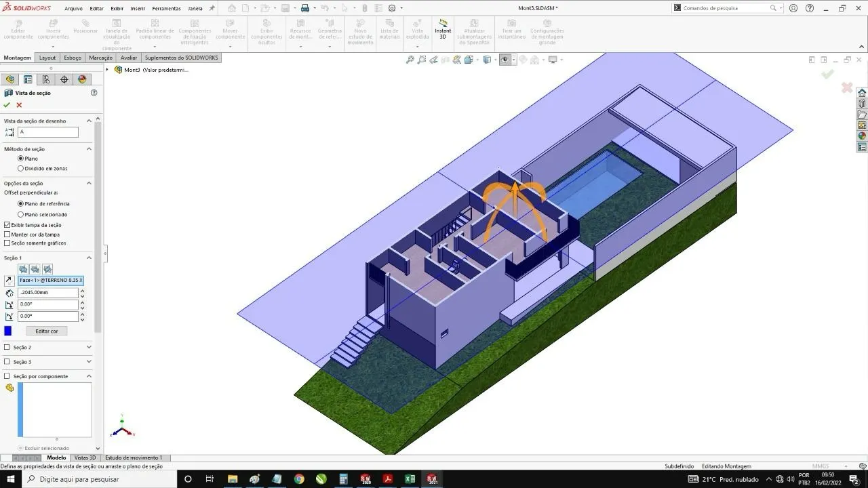This screenshot has width=868, height=488.
Task: Open Appearances color ball in task pane
Action: [x=862, y=136]
